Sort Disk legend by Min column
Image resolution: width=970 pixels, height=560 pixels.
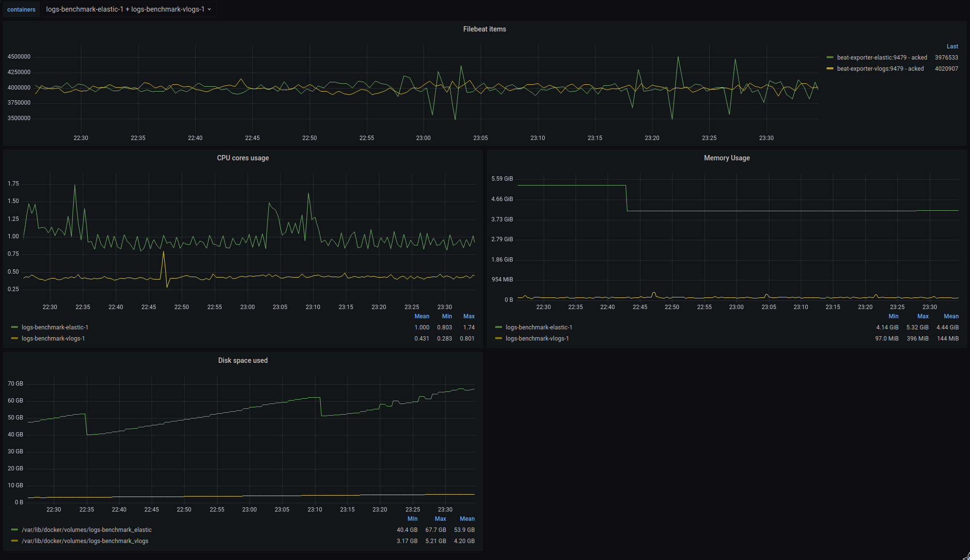(412, 519)
